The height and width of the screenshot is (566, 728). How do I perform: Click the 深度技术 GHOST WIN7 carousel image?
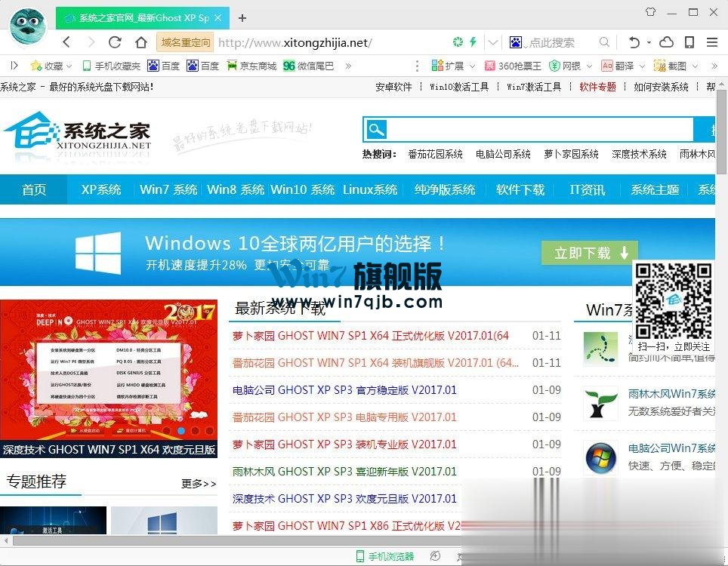109,370
